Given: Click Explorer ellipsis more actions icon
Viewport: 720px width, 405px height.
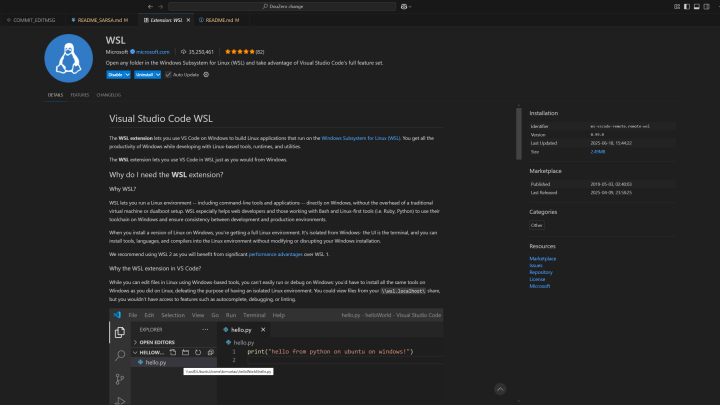Looking at the screenshot, I should 205,330.
